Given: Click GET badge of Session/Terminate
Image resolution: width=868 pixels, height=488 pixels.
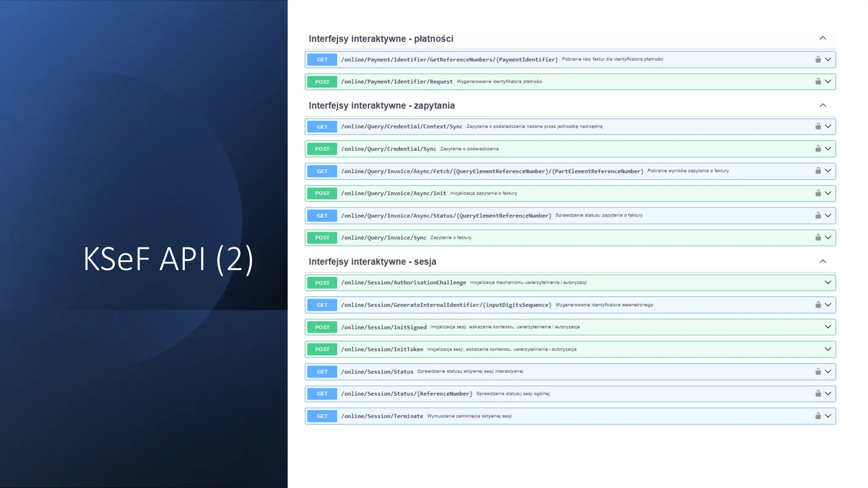Looking at the screenshot, I should click(322, 416).
